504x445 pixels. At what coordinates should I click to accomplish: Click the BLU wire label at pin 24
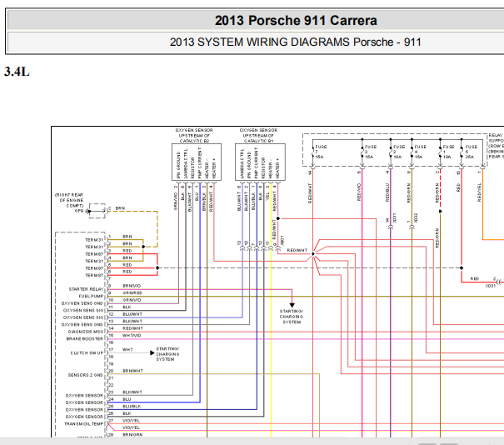point(127,399)
